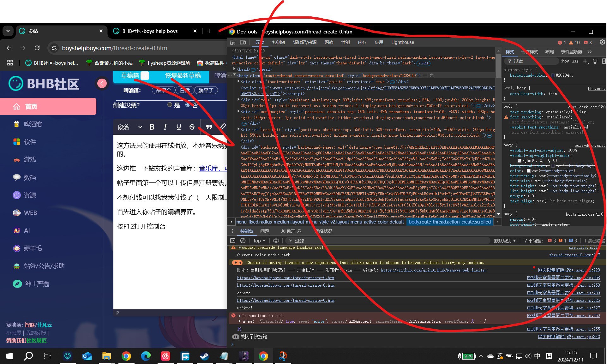Click the Strikethrough editor button
The image size is (607, 364).
tap(192, 127)
